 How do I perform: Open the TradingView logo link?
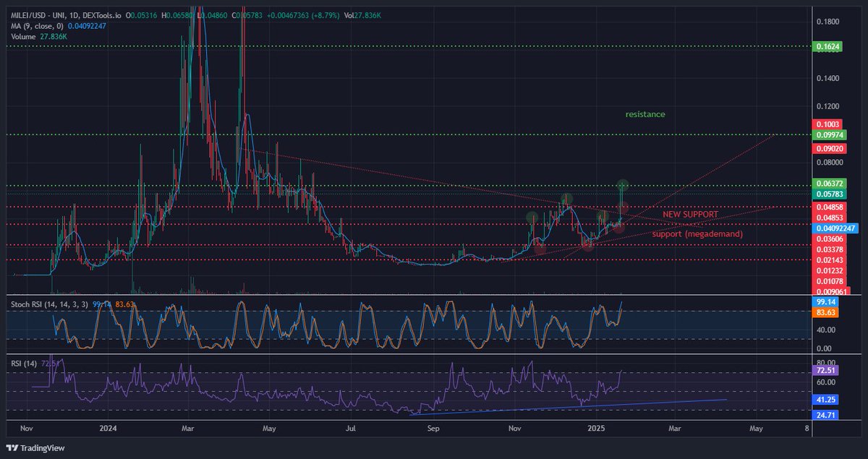[37, 448]
